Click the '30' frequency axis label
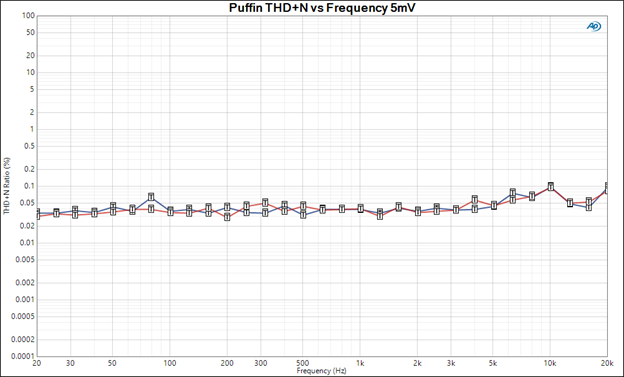The width and height of the screenshot is (624, 377). (x=70, y=363)
